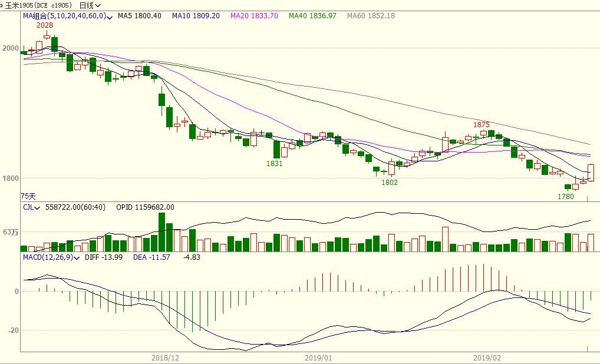Click the 2019/02 date axis label

pos(487,358)
